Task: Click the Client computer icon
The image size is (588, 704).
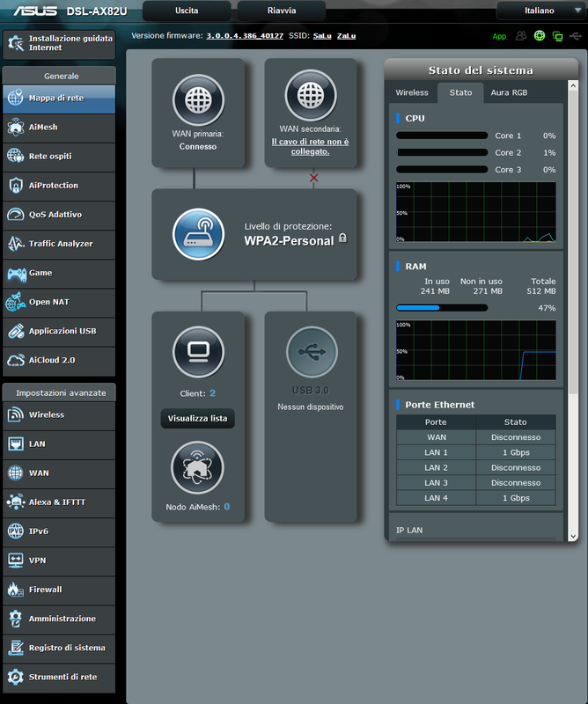Action: coord(198,351)
